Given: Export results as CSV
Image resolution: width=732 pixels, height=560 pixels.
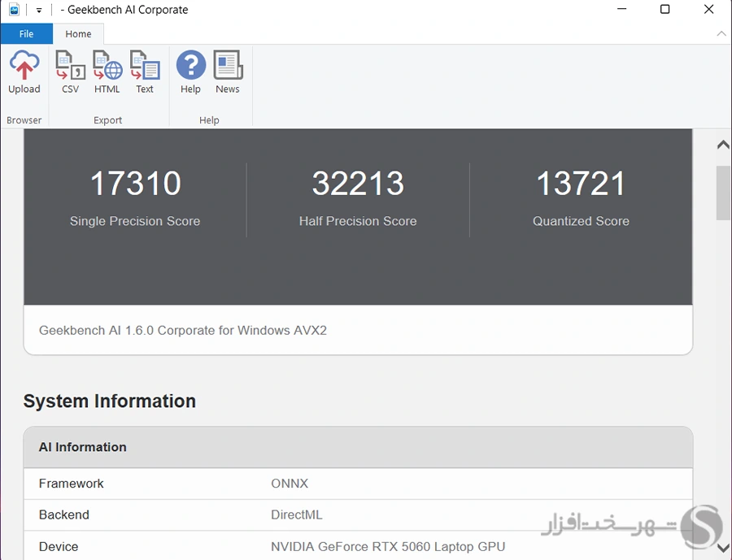Looking at the screenshot, I should point(70,72).
